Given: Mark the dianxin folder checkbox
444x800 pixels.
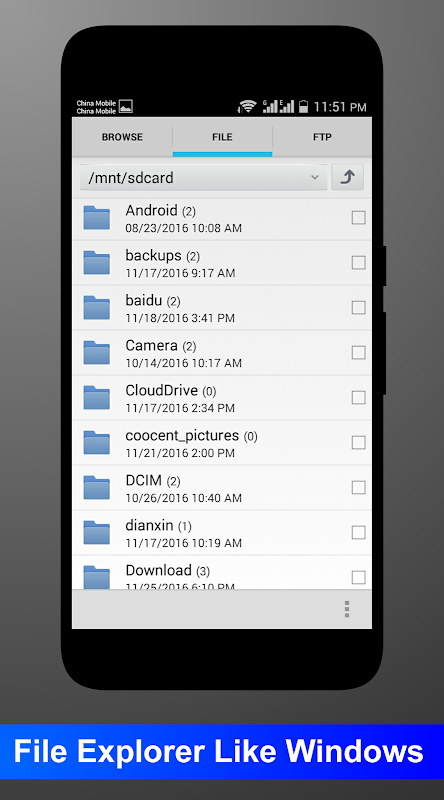Looking at the screenshot, I should tap(359, 532).
